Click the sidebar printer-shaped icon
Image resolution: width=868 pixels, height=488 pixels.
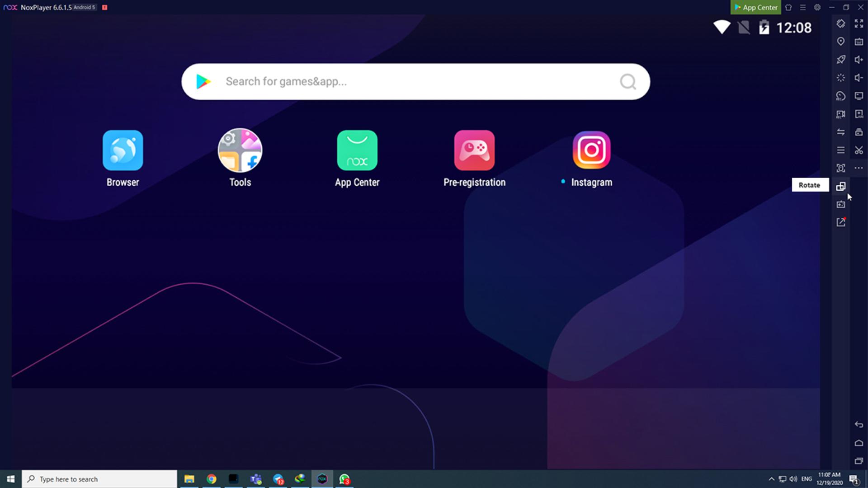point(859,132)
